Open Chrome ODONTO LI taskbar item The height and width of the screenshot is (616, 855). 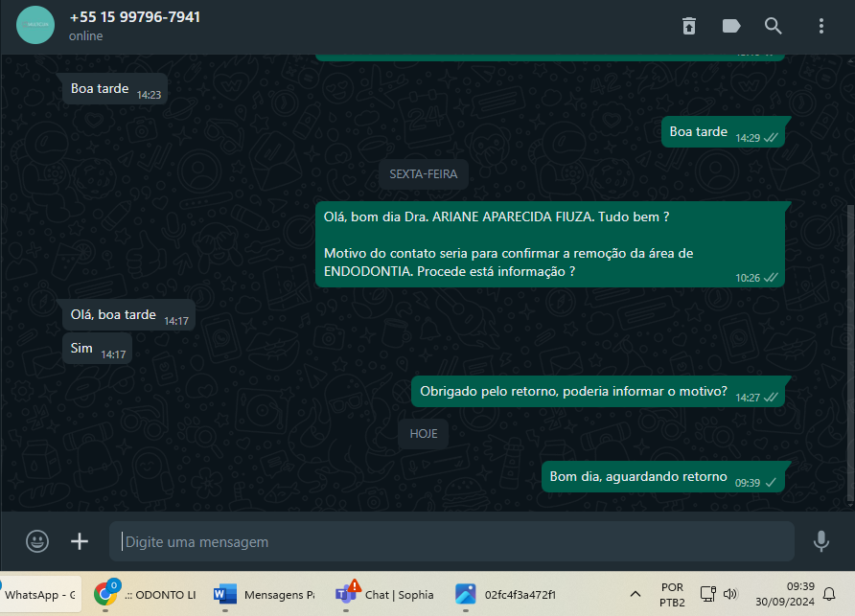tap(145, 595)
